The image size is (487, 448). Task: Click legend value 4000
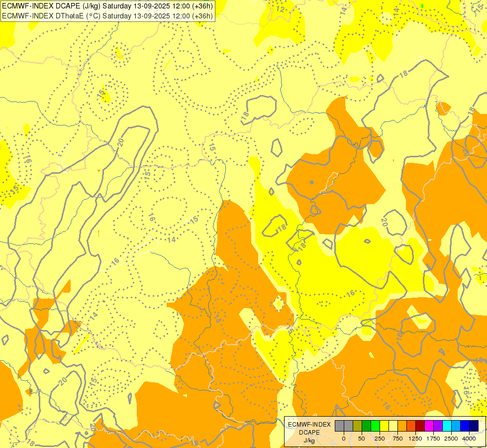(x=469, y=439)
